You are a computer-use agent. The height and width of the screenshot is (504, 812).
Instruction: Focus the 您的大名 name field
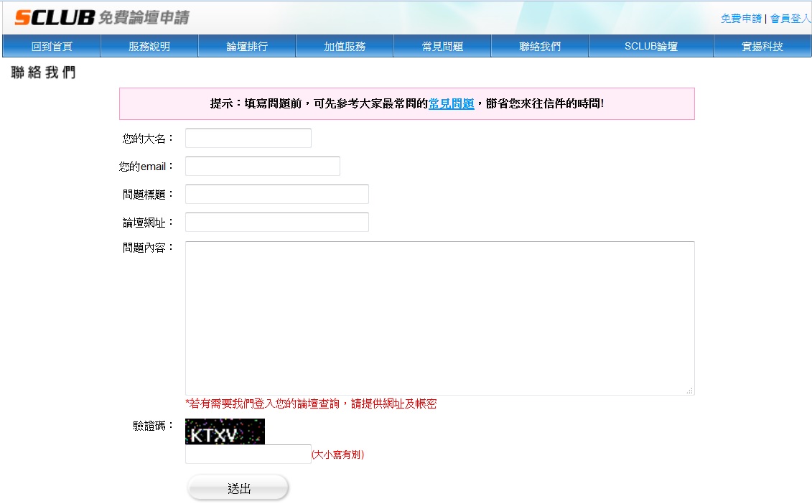point(248,139)
